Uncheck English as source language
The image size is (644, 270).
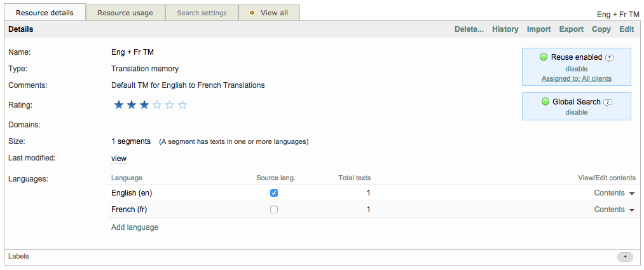pyautogui.click(x=274, y=193)
